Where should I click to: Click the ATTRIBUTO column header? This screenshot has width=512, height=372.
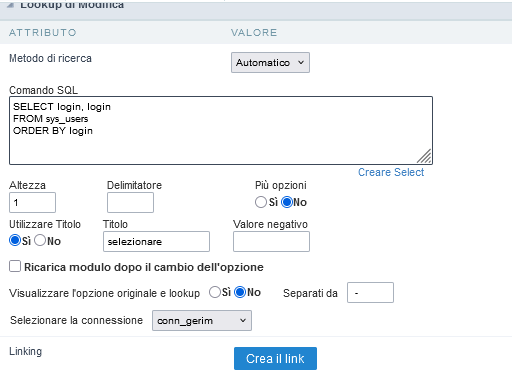43,32
